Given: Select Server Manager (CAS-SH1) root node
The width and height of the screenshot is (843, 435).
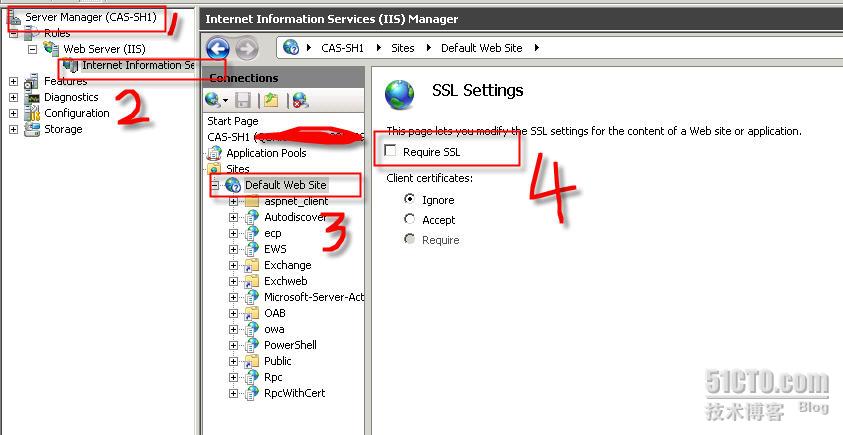Looking at the screenshot, I should point(90,17).
